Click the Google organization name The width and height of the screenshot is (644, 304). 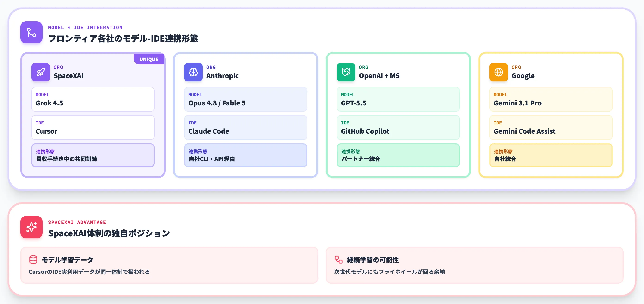click(x=523, y=76)
